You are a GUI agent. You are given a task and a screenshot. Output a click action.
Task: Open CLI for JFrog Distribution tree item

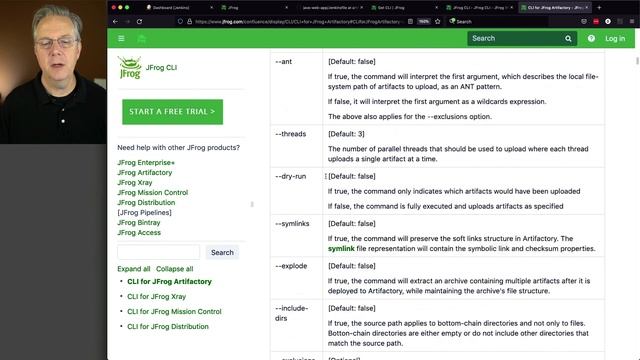(168, 327)
